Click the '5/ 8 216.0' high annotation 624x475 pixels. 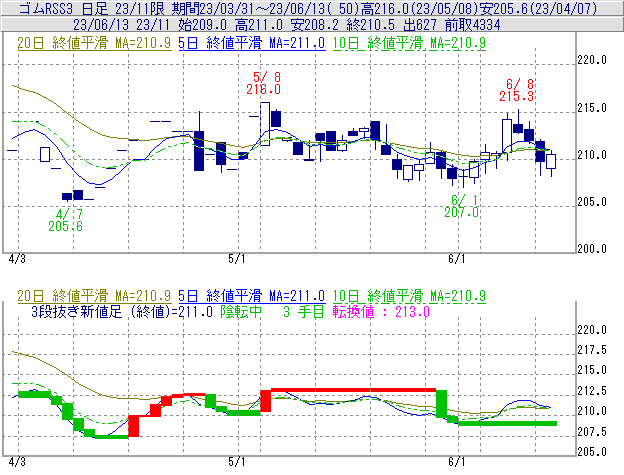pyautogui.click(x=263, y=83)
